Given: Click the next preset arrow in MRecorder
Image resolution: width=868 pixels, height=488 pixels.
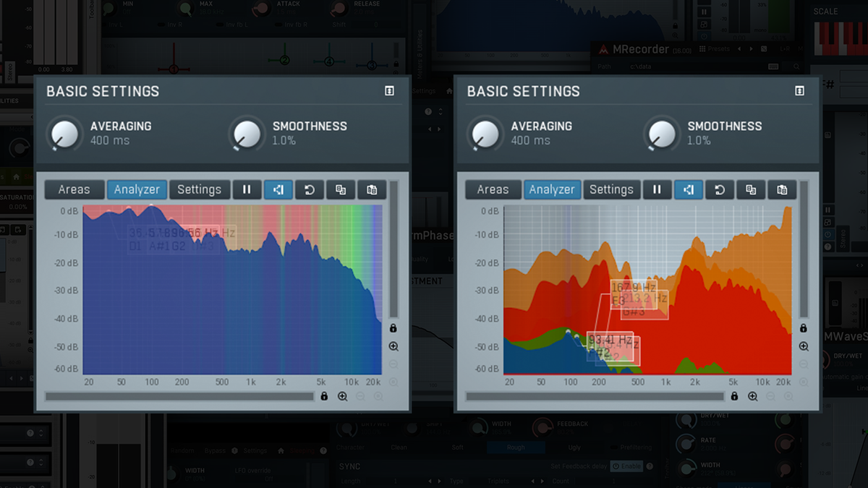Looking at the screenshot, I should click(751, 49).
